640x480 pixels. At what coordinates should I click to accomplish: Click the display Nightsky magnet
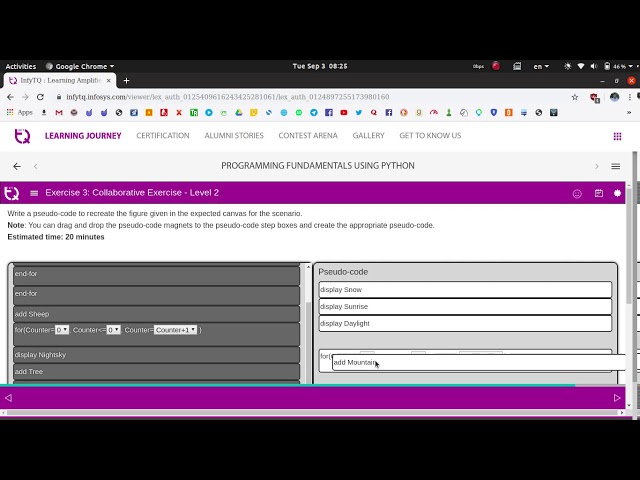(x=156, y=355)
